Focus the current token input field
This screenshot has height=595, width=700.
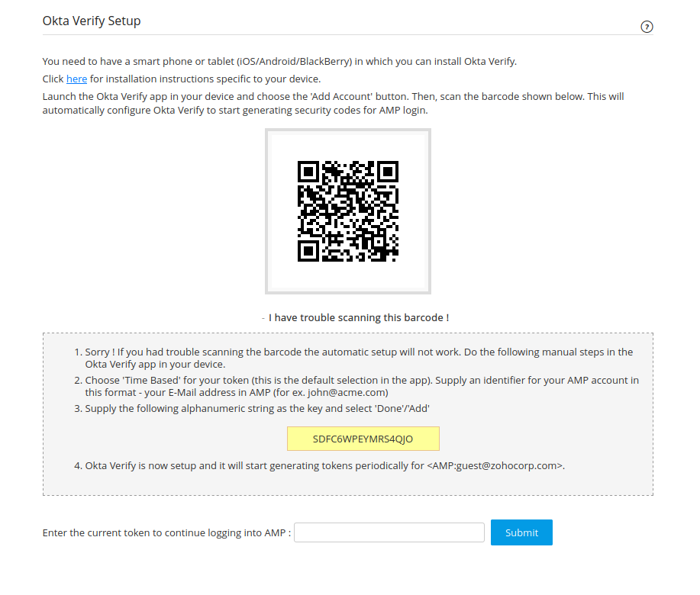389,532
